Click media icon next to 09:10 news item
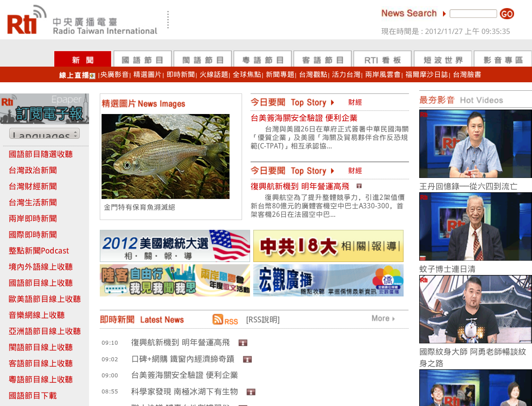The width and height of the screenshot is (532, 406). [243, 343]
